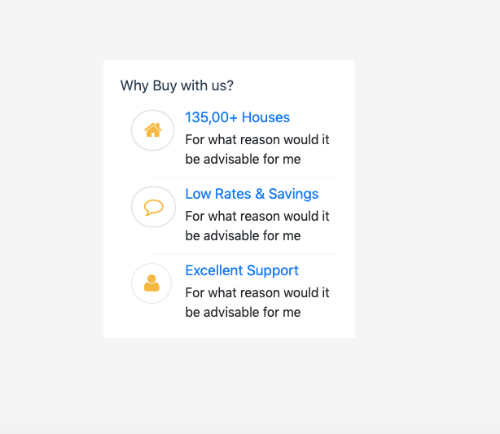This screenshot has height=434, width=500.
Task: Click the question mark in the card heading
Action: pos(230,85)
